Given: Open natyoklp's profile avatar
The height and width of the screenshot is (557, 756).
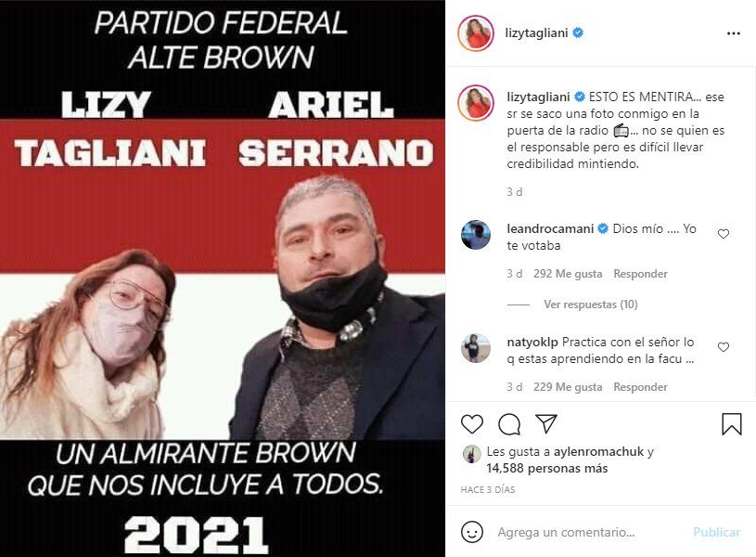Looking at the screenshot, I should (476, 348).
